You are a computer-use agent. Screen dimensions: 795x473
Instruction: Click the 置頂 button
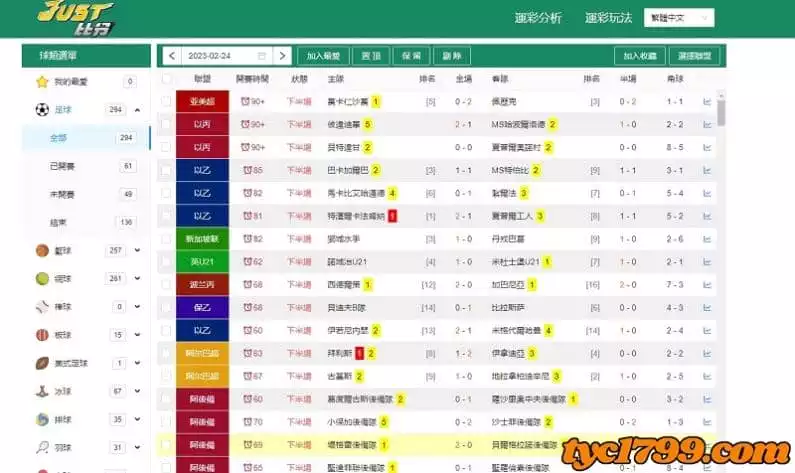(x=371, y=56)
